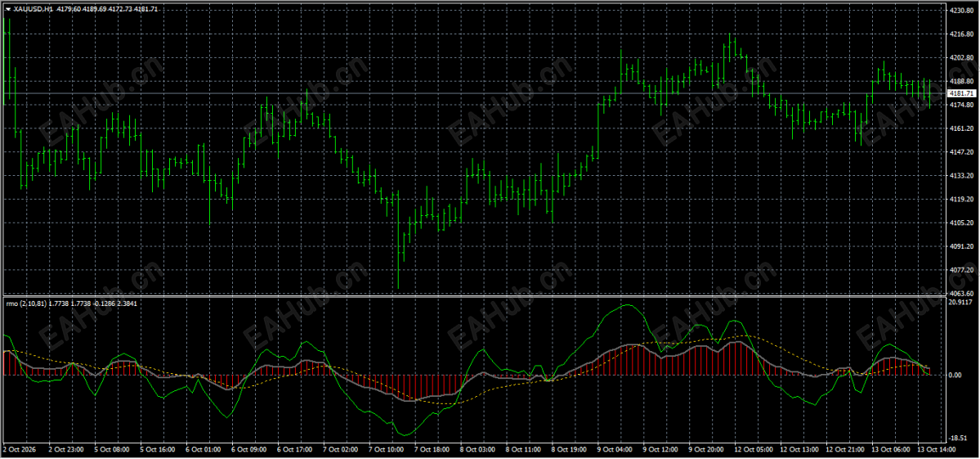Viewport: 980px width, 459px height.
Task: Click the -18.51 indicator scale value
Action: 960,439
